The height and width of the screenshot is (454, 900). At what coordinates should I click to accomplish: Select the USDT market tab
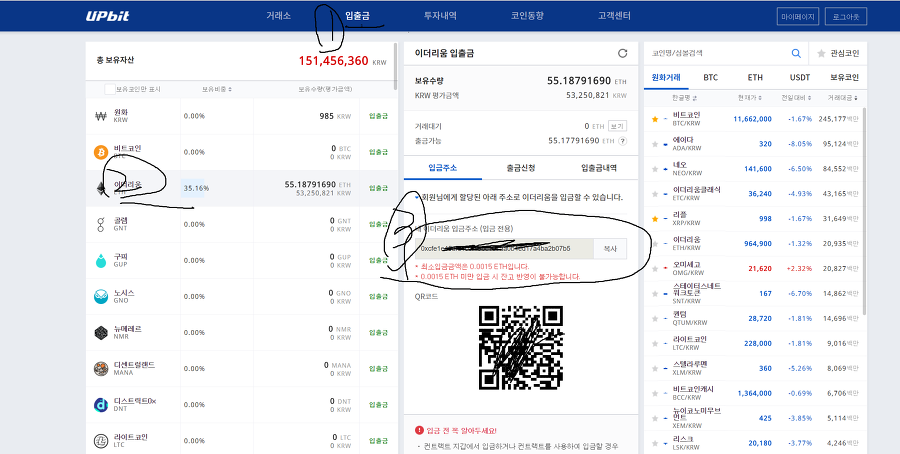click(x=800, y=77)
